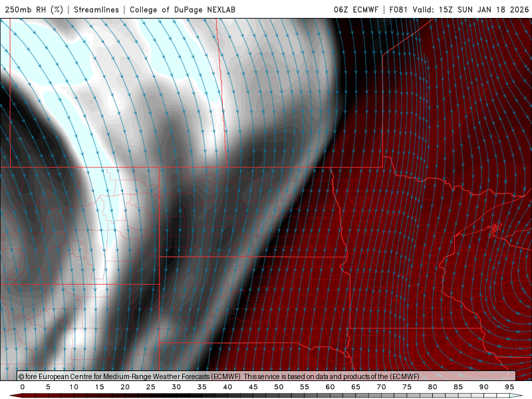
Task: Click the '250mb RH (%)' title text
Action: [35, 9]
